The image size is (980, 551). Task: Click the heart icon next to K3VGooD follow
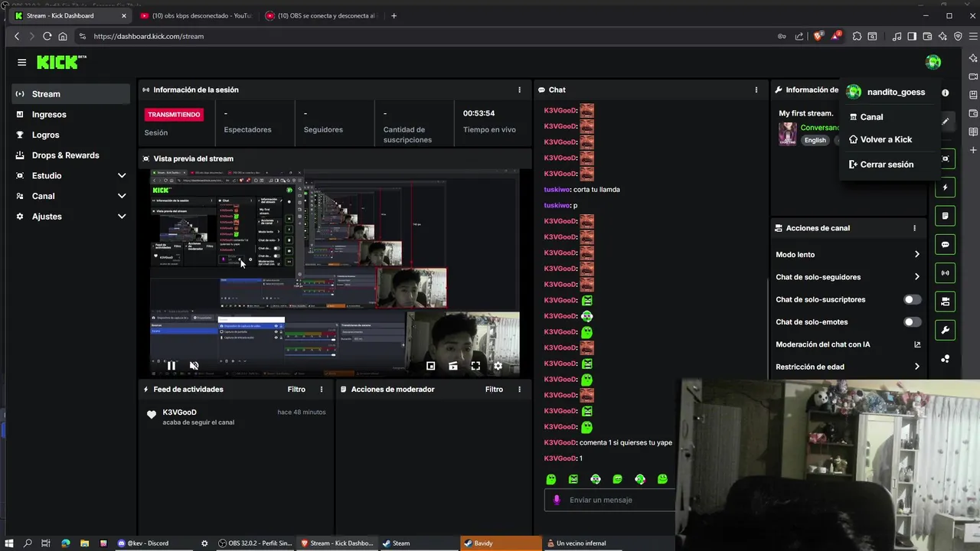coord(152,415)
